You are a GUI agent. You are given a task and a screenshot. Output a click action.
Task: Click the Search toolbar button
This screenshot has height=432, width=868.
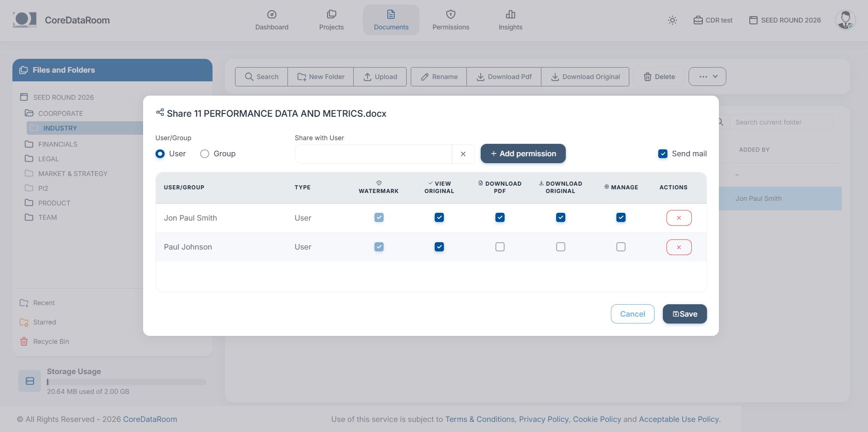(x=262, y=77)
